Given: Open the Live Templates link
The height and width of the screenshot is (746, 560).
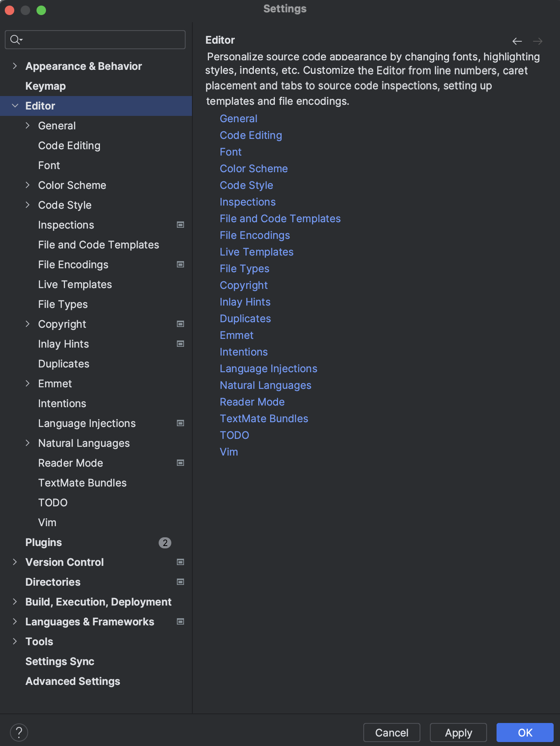Looking at the screenshot, I should click(x=256, y=252).
